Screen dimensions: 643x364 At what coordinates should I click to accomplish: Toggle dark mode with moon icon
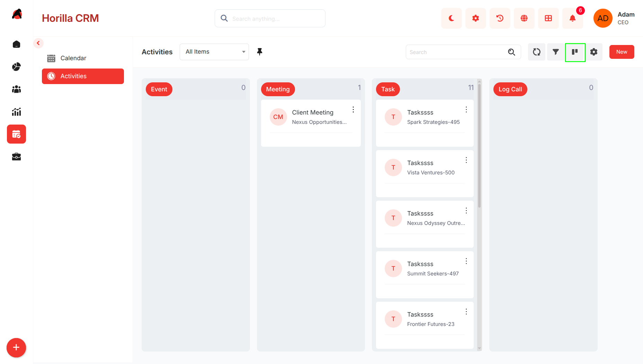point(451,18)
